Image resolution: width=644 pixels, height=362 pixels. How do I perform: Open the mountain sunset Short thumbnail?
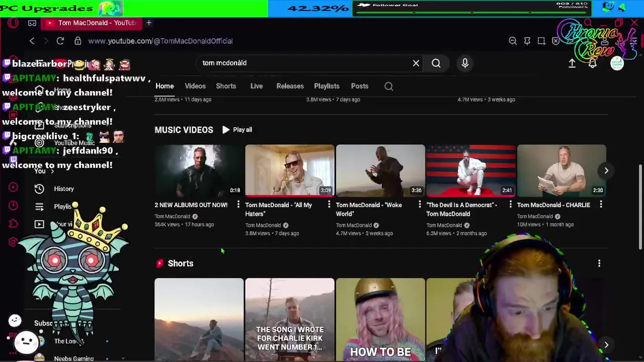pos(199,320)
